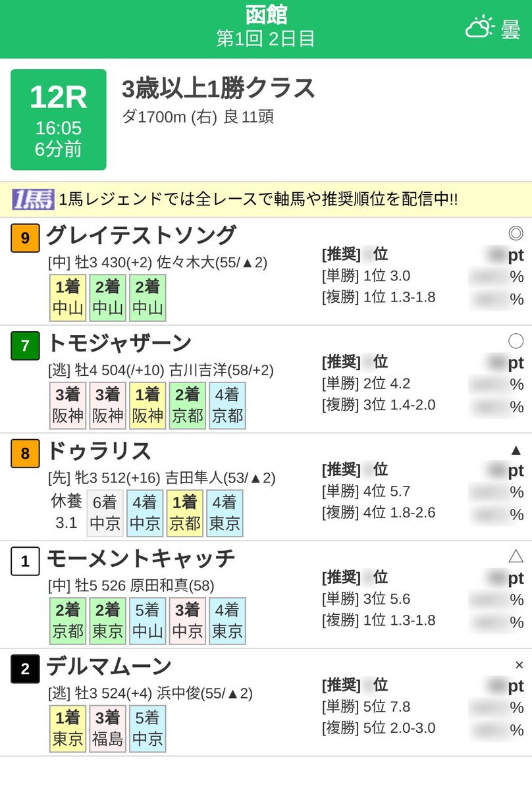Open horse name グレイテストソング
Image resolution: width=532 pixels, height=790 pixels.
point(141,235)
